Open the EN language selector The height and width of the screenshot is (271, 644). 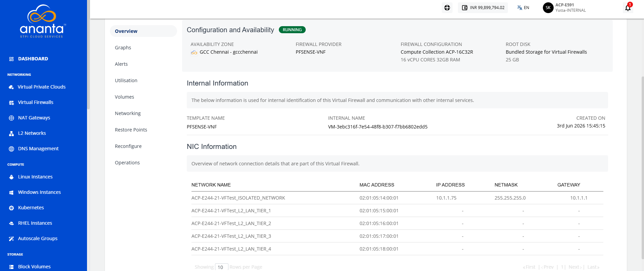click(x=523, y=8)
